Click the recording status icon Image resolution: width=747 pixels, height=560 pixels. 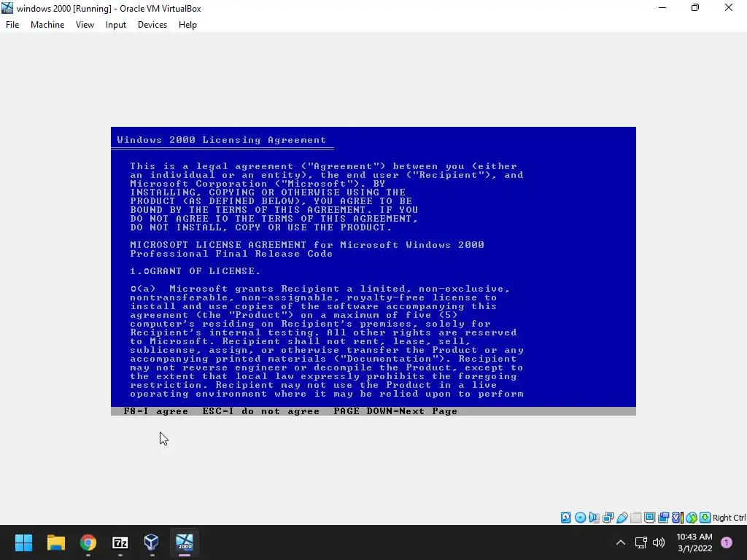pos(663,518)
